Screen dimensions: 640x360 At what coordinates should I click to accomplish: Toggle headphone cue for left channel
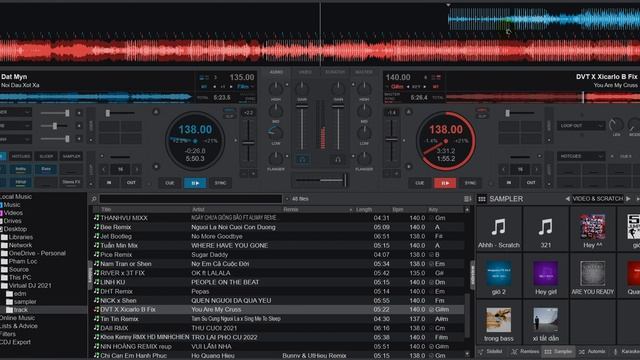coord(302,160)
